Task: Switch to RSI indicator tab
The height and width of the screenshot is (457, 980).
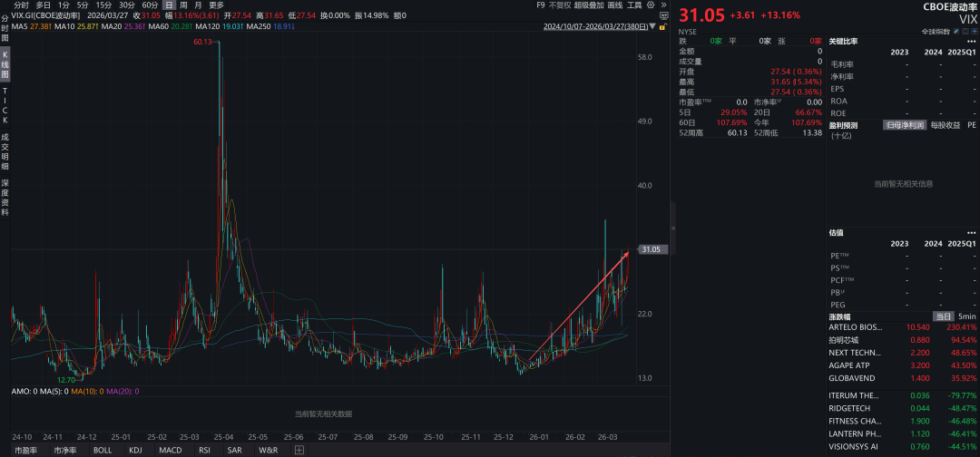Action: [x=204, y=450]
